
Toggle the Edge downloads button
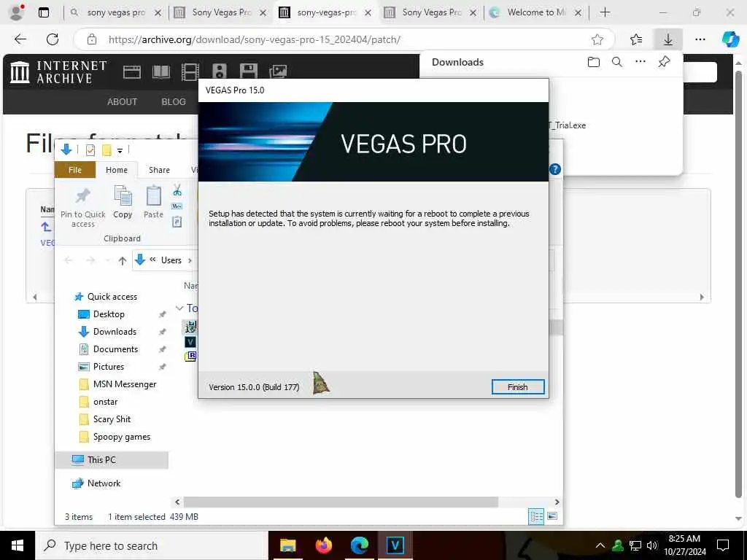[668, 39]
